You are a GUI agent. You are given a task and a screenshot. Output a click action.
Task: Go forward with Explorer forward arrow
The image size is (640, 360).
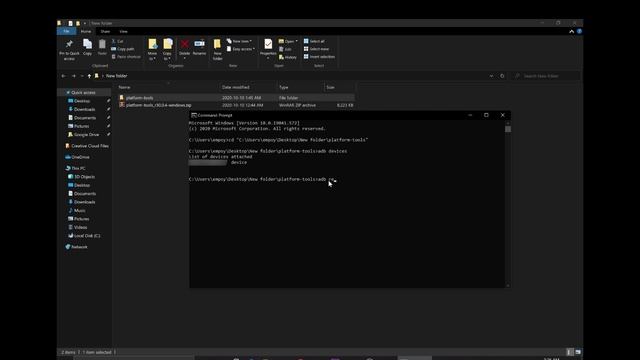point(73,76)
